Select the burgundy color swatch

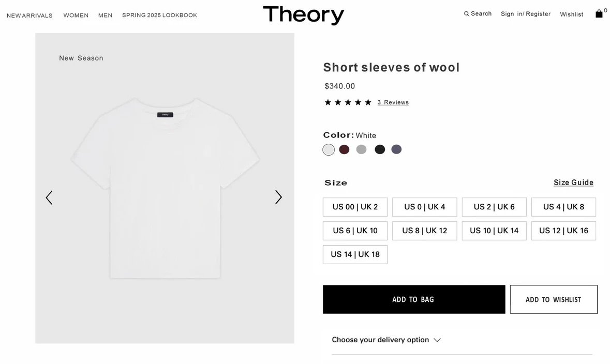(345, 149)
